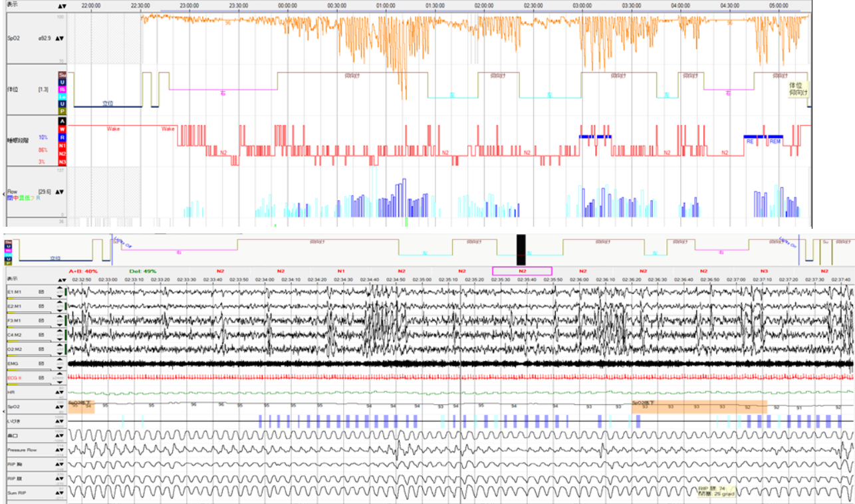The width and height of the screenshot is (855, 504).
Task: Jump to 03:00:00 on the overview timeline
Action: coord(582,5)
